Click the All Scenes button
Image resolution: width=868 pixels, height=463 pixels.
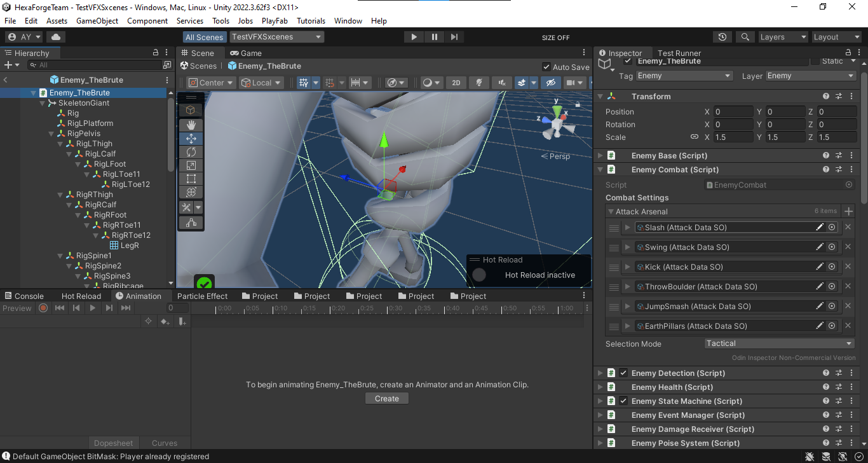coord(205,37)
